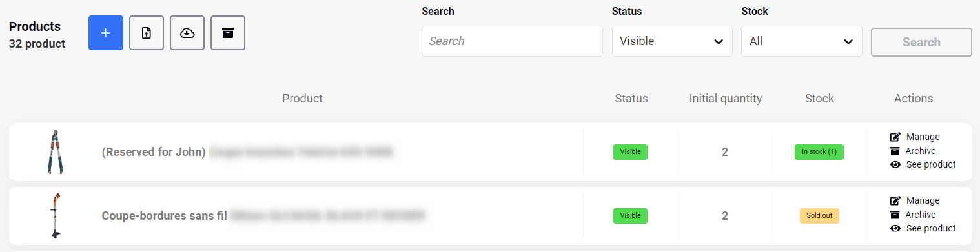Click the cordless trimmer product thumbnail
Viewport: 980px width, 252px height.
point(55,216)
